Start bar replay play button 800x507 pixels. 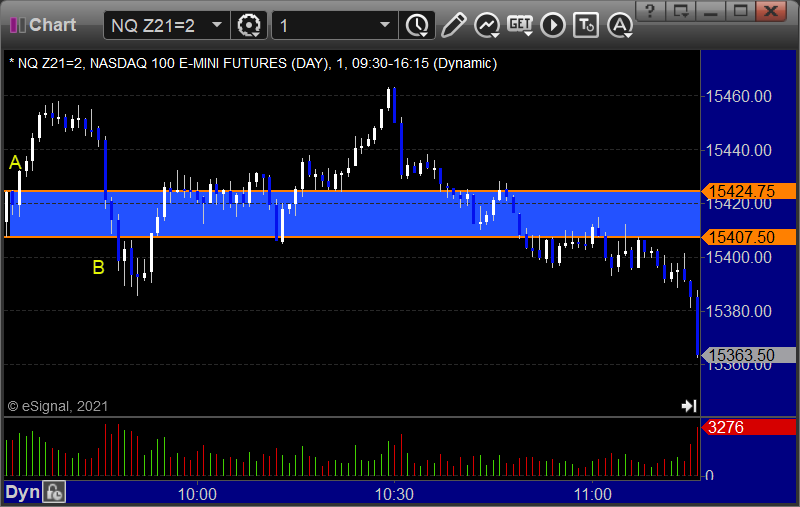coord(553,25)
